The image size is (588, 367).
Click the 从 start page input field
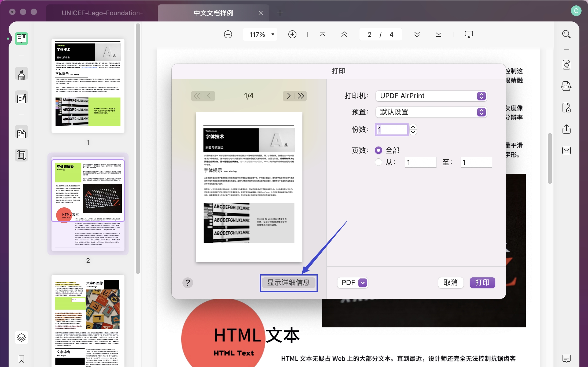point(421,162)
